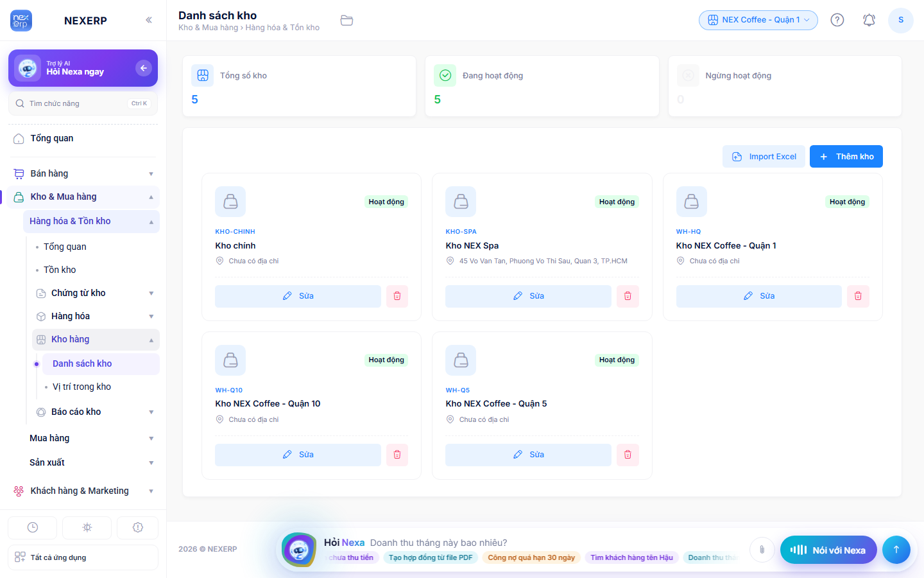This screenshot has width=924, height=578.
Task: Open Tất cả ứng dụng
Action: (83, 557)
